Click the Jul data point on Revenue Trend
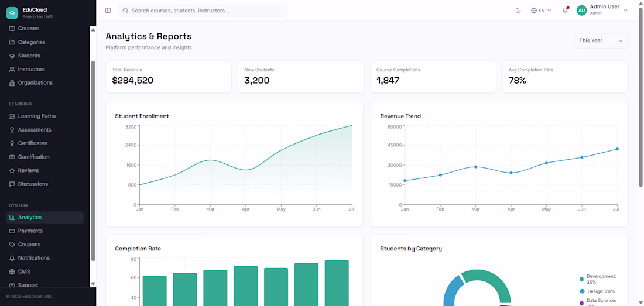 [617, 149]
